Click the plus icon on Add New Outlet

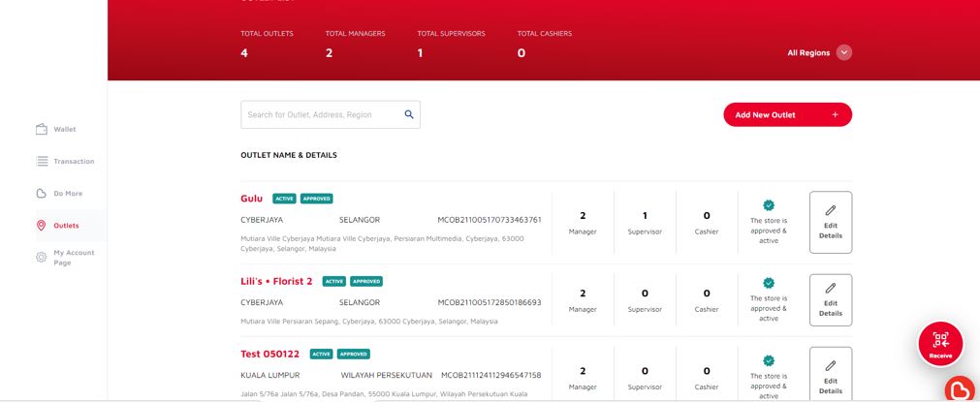coord(835,115)
